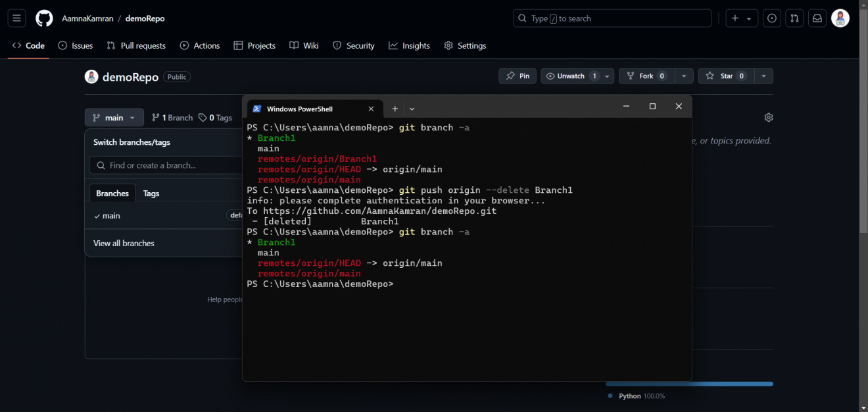Open the create new dropdown in the header
The height and width of the screenshot is (412, 868).
[741, 18]
